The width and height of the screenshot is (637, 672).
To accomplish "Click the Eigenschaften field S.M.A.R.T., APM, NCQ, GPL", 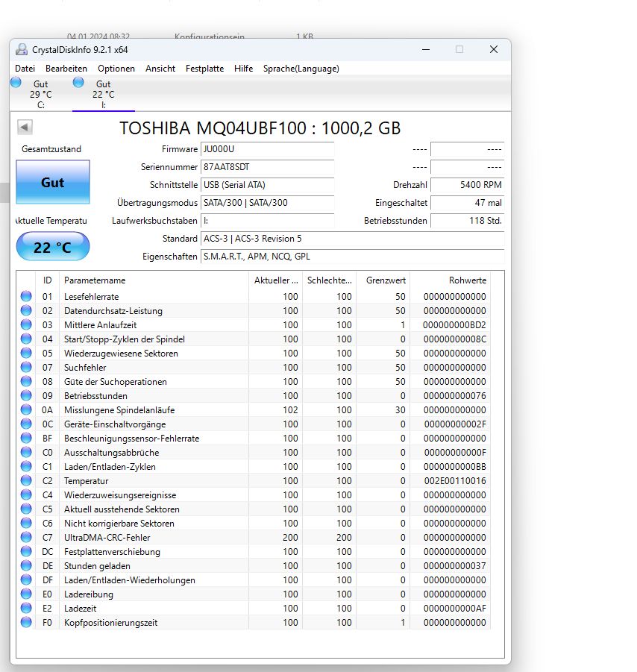I will coord(352,257).
